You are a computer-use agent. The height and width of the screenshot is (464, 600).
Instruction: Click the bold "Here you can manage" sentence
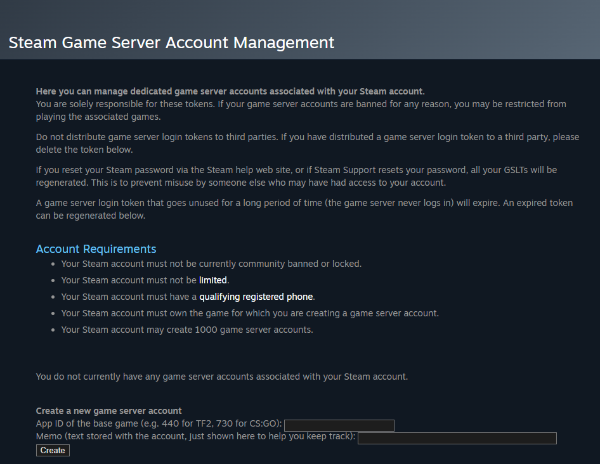(229, 91)
